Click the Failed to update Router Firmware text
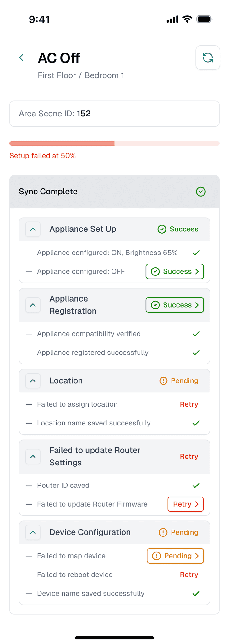 (92, 504)
